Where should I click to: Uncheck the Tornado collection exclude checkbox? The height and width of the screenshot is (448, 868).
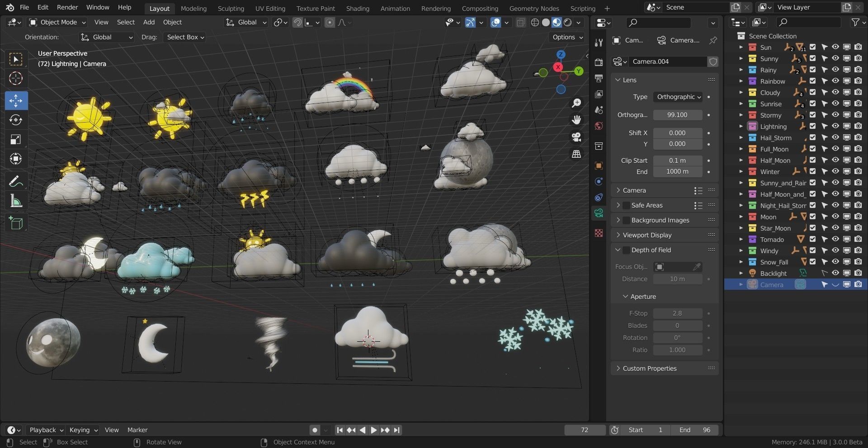812,239
